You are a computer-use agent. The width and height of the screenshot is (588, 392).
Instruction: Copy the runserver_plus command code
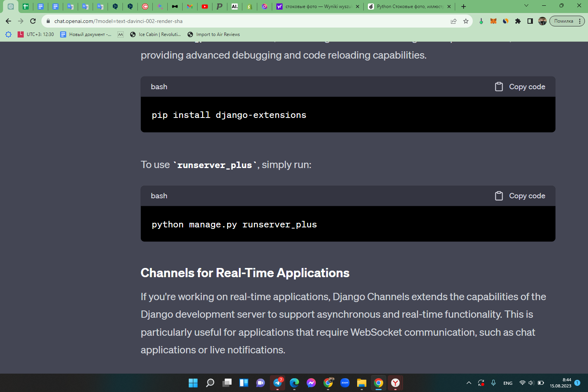coord(519,196)
